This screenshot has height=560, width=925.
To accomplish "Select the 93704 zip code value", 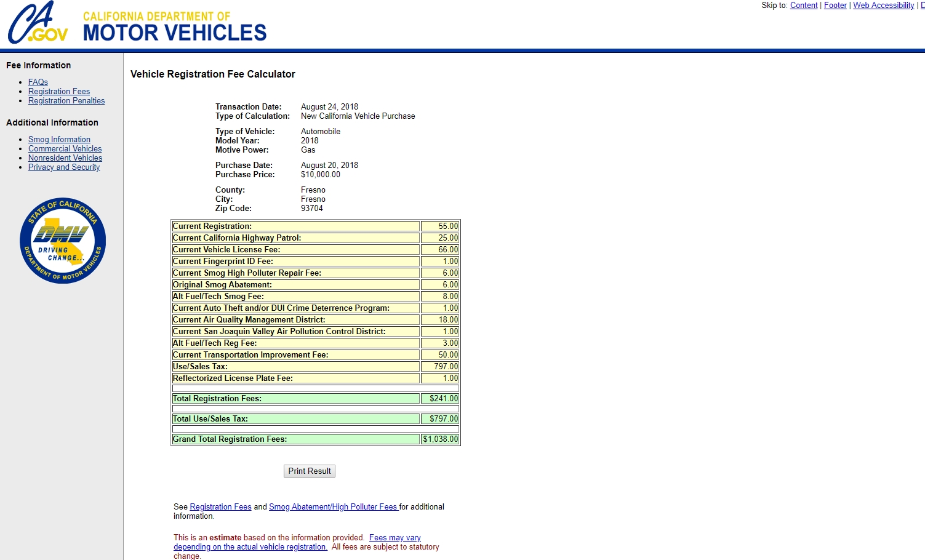I will (x=312, y=209).
